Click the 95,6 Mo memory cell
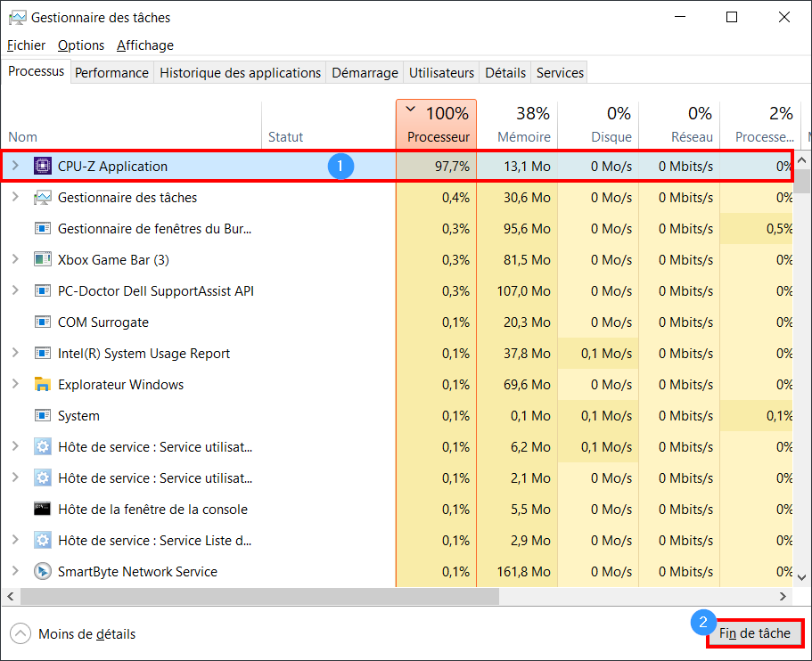Viewport: 812px width, 661px height. pos(517,228)
